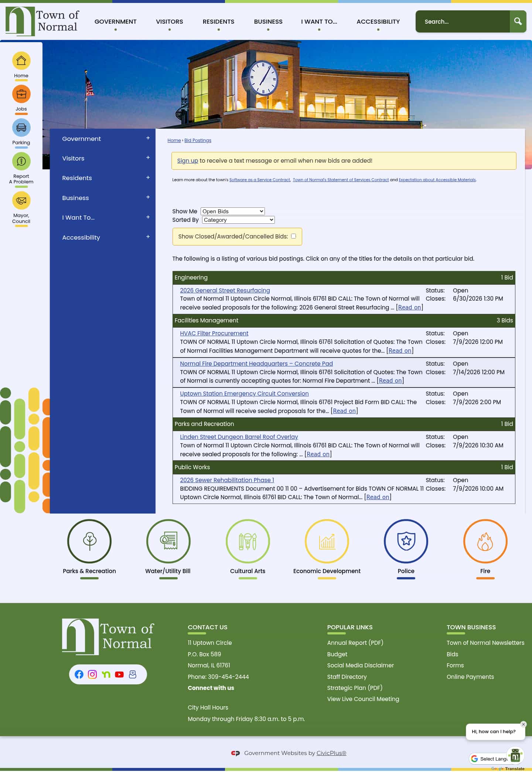Click the Home breadcrumb link
The image size is (532, 772).
(x=174, y=140)
